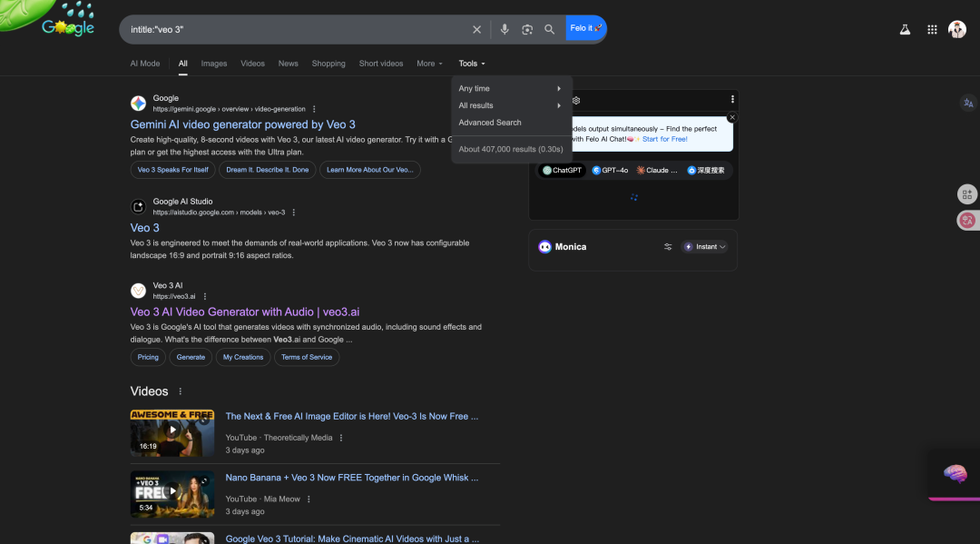
Task: Close the Felo AI Chat banner
Action: (732, 117)
